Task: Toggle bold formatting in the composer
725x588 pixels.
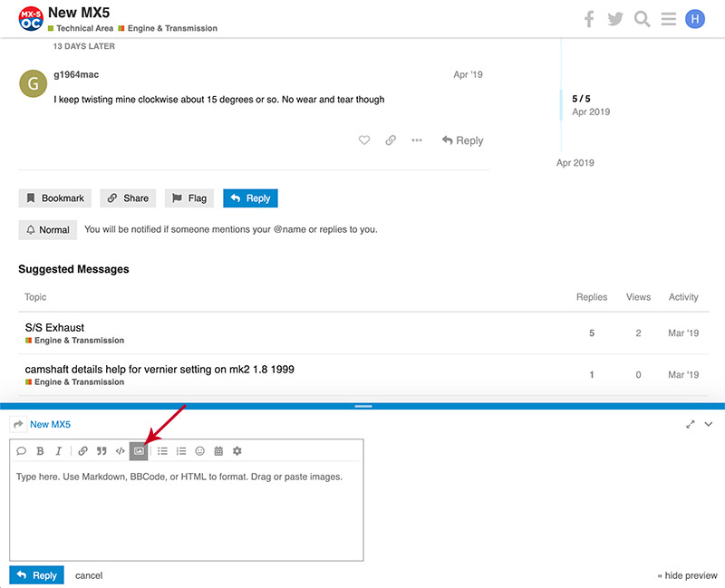Action: pyautogui.click(x=40, y=450)
